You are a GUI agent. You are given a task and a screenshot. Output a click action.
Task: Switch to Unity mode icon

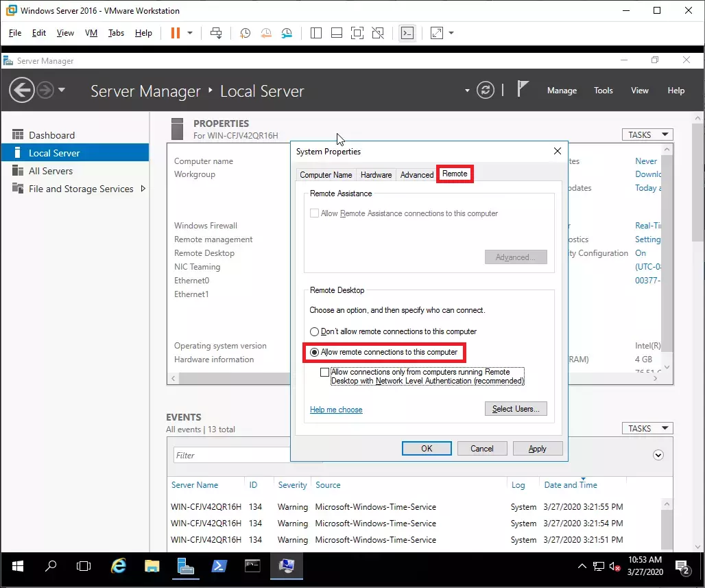point(378,33)
